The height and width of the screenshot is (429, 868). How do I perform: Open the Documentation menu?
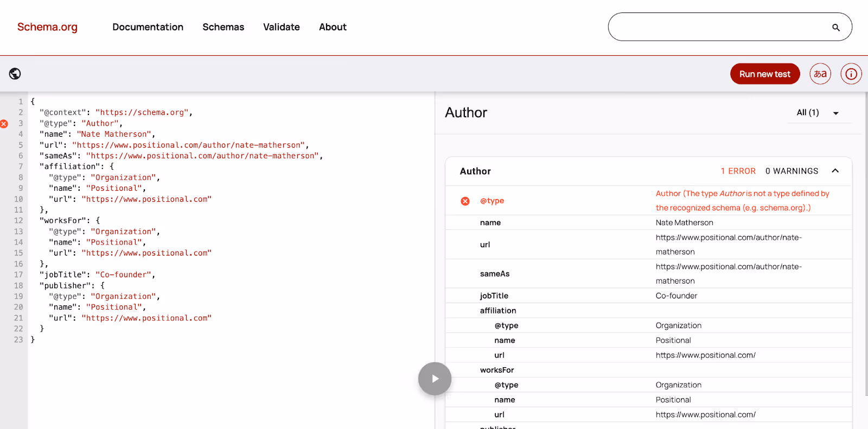(148, 27)
